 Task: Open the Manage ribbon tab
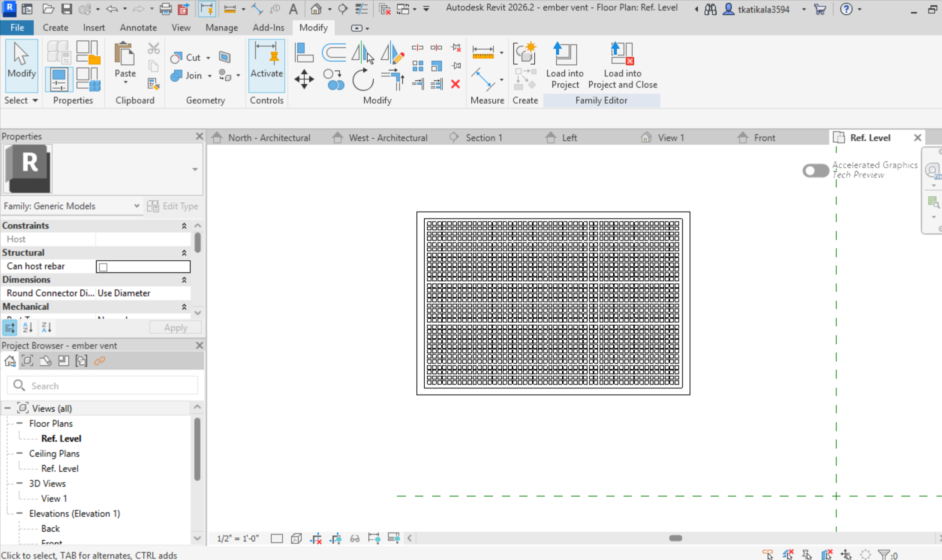[222, 27]
